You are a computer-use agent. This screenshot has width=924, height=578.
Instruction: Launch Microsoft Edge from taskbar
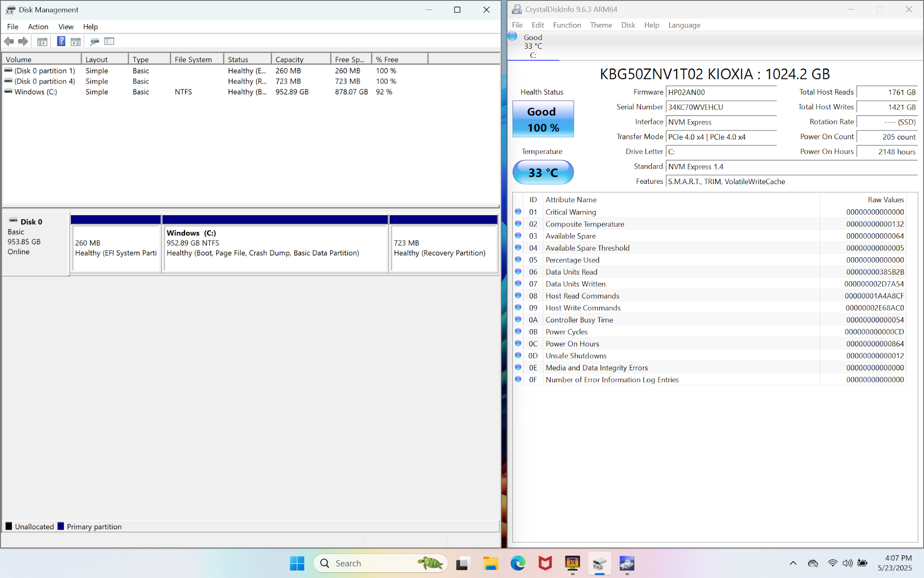click(x=517, y=563)
